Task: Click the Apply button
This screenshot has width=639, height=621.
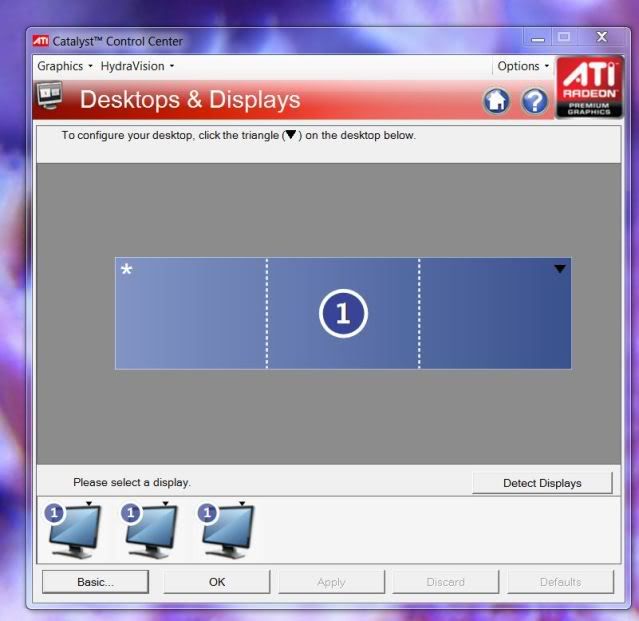Action: (x=331, y=582)
